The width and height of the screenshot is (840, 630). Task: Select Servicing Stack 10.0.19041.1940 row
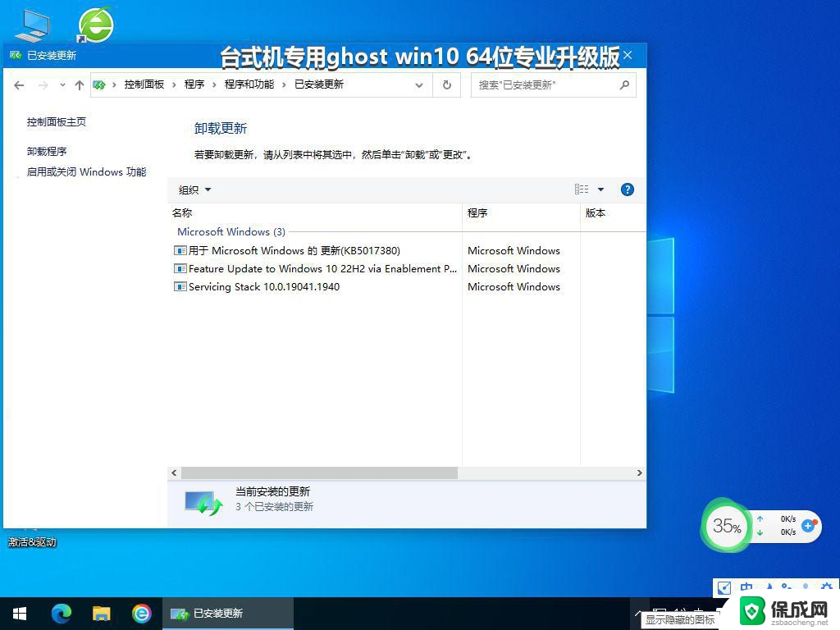pyautogui.click(x=316, y=287)
